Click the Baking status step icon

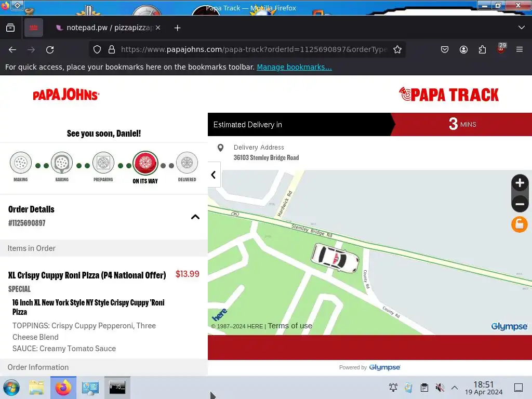62,163
